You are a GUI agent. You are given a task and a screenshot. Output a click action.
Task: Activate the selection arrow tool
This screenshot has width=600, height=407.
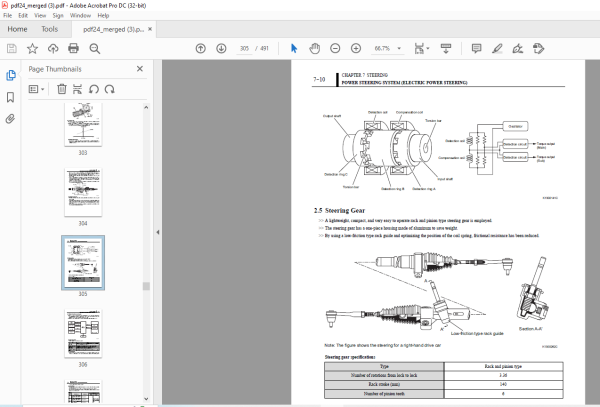[x=294, y=49]
